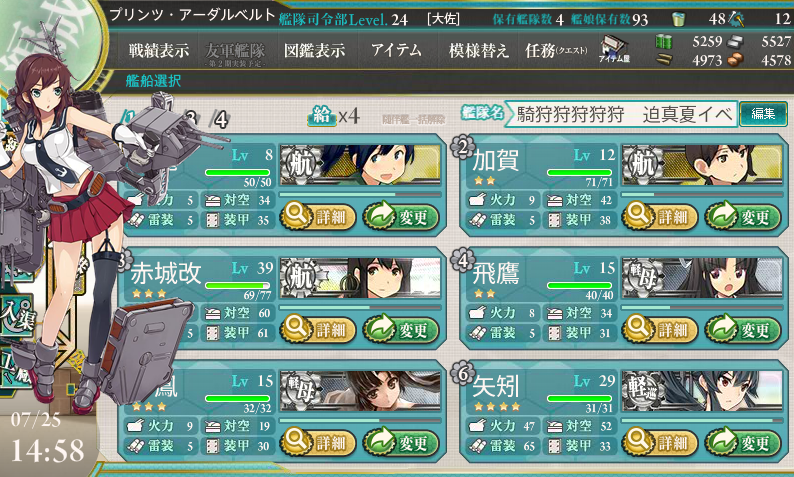794x477 pixels.
Task: Click the green arrow 変更 button for 飛鷹
Action: coord(743,330)
